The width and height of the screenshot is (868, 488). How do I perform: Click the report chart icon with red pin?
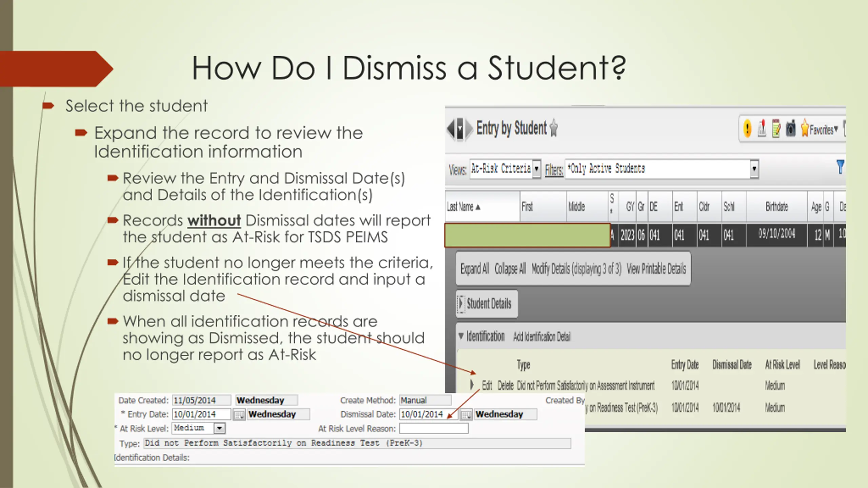coord(762,129)
